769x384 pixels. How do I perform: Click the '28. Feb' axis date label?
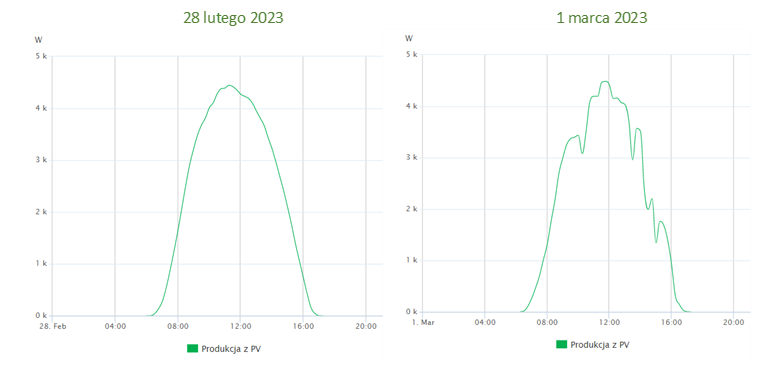coord(52,326)
